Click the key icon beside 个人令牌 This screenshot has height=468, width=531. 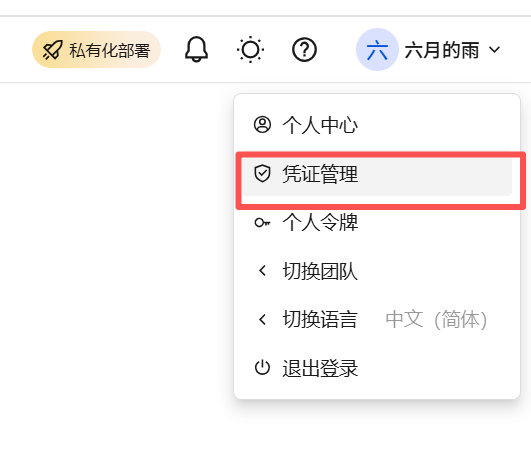point(262,222)
